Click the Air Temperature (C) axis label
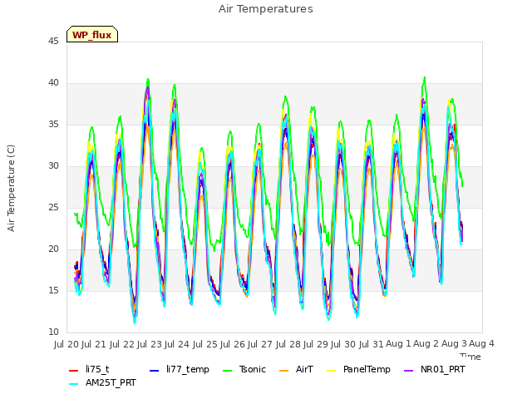 click(x=11, y=188)
